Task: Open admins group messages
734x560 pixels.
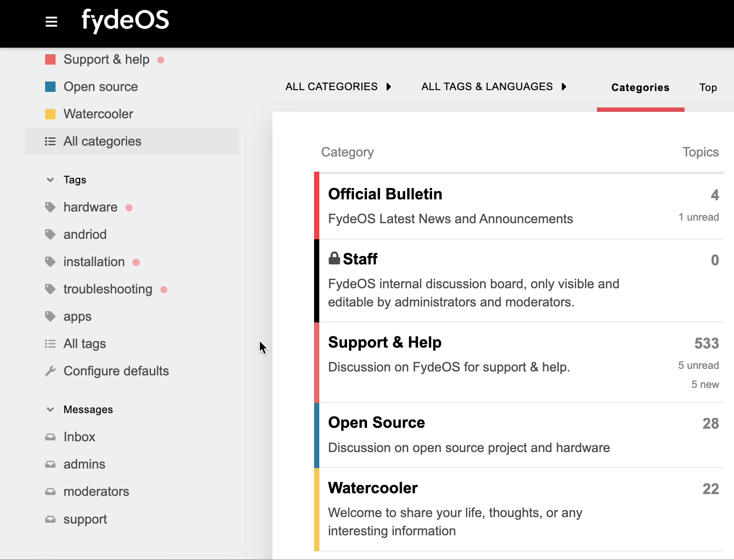Action: pyautogui.click(x=85, y=464)
